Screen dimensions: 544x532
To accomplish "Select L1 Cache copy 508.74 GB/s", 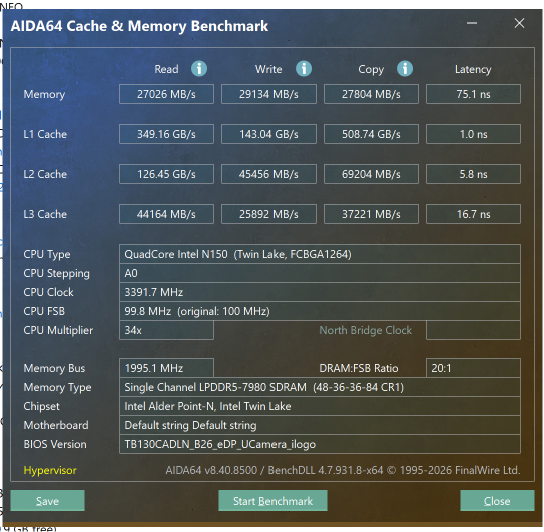I will pyautogui.click(x=371, y=134).
